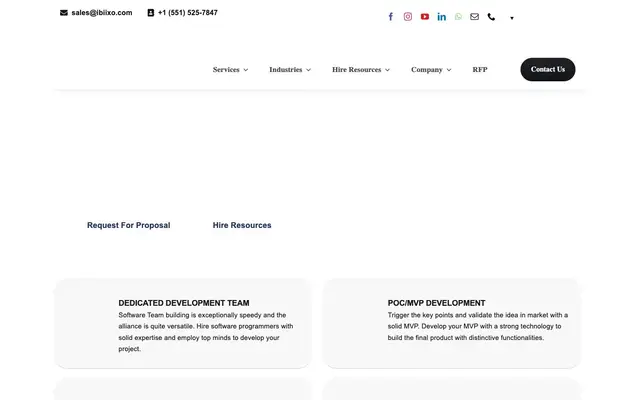Click the sales@ibiixo.com email link
The height and width of the screenshot is (400, 640).
coord(102,13)
